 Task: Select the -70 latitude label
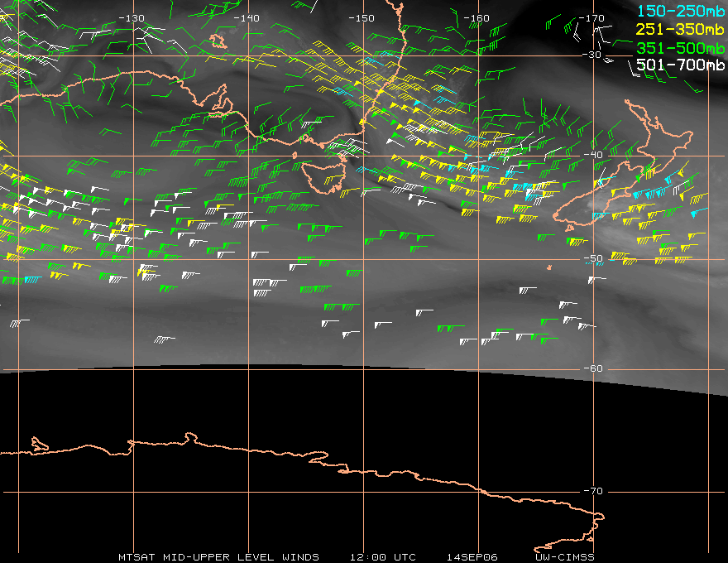pos(592,491)
